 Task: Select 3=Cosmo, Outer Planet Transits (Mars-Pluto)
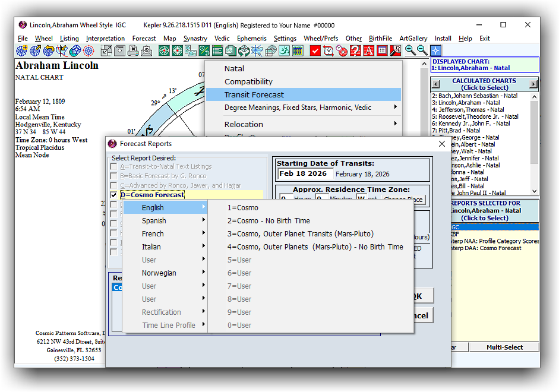click(x=311, y=234)
